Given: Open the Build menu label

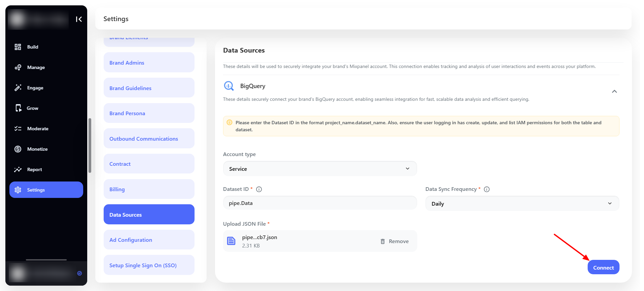Looking at the screenshot, I should pos(33,47).
